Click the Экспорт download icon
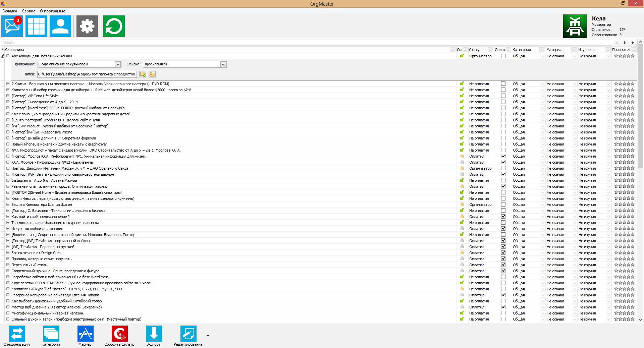This screenshot has height=348, width=644. click(x=154, y=334)
